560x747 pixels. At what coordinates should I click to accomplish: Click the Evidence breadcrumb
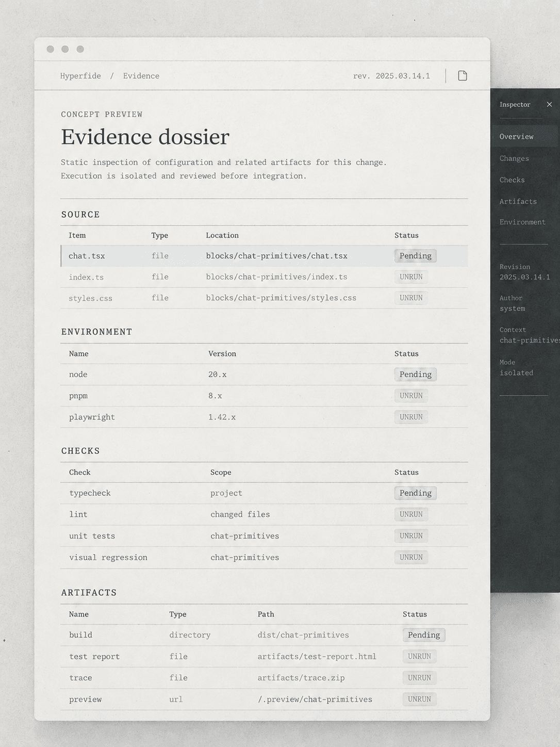coord(141,76)
